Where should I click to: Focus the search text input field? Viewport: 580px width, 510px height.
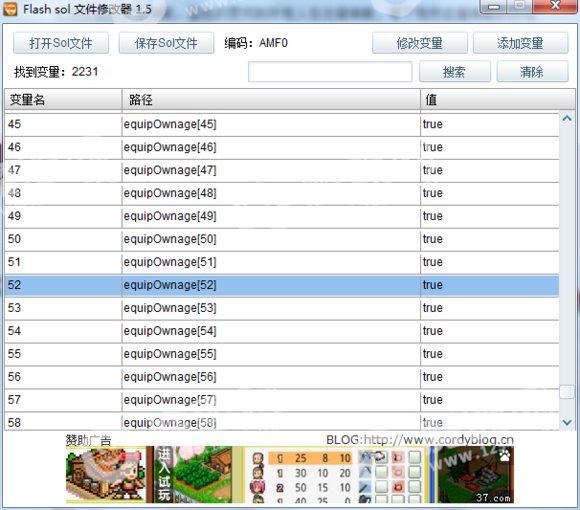click(x=330, y=72)
